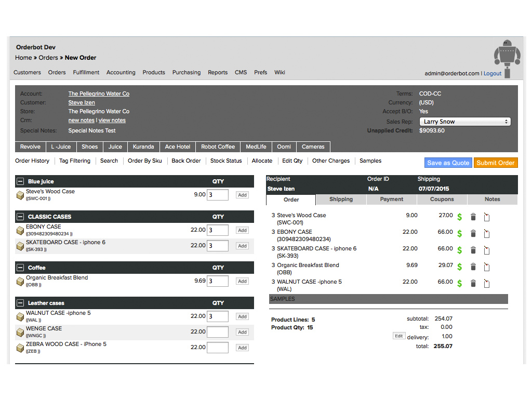Switch to the Payment tab
This screenshot has width=532, height=399.
point(392,199)
